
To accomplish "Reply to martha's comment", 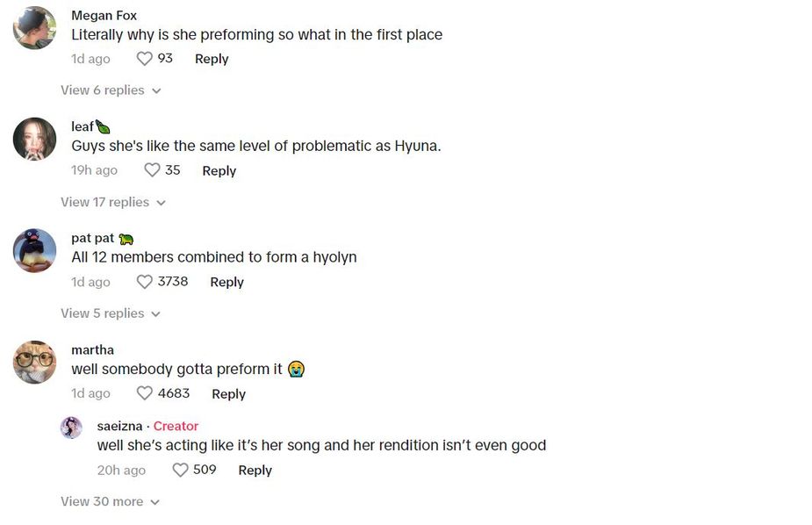I will pyautogui.click(x=228, y=393).
